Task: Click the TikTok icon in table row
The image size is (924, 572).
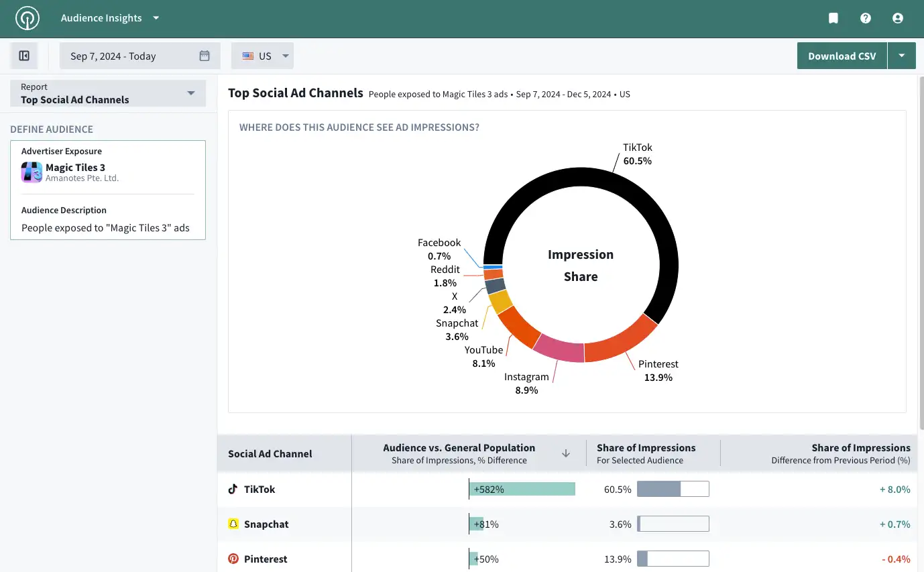Action: tap(233, 489)
